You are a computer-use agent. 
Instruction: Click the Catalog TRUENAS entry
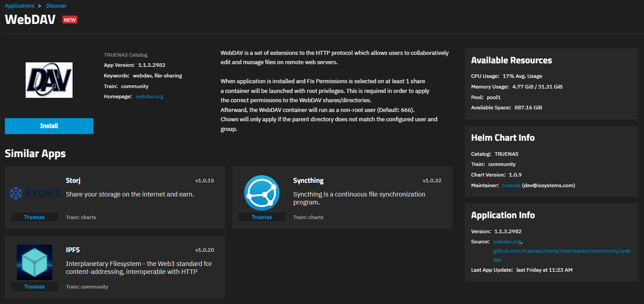pos(494,154)
